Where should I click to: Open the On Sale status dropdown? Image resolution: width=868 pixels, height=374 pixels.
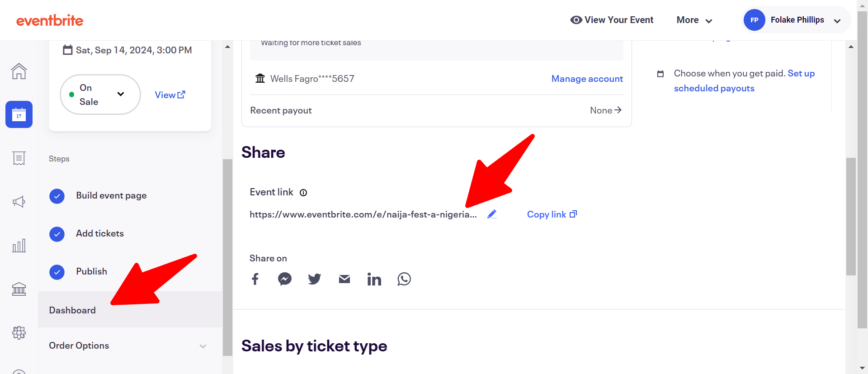tap(100, 95)
